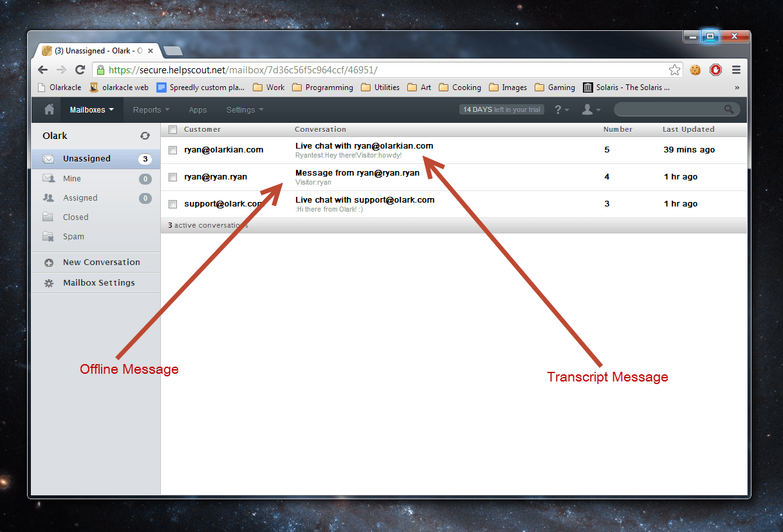Click the cookie extension icon

[695, 70]
